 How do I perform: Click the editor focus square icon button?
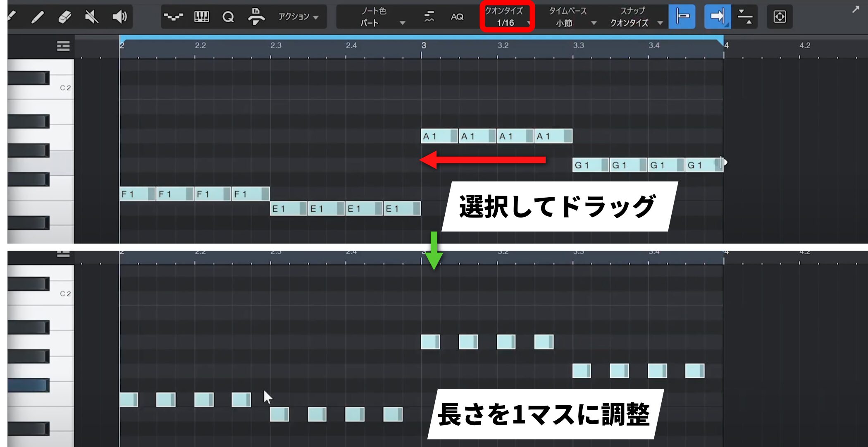pyautogui.click(x=780, y=17)
